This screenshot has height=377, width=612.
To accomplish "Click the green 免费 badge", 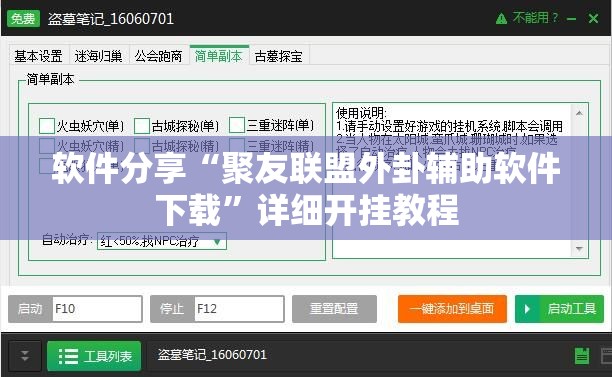I will [23, 18].
